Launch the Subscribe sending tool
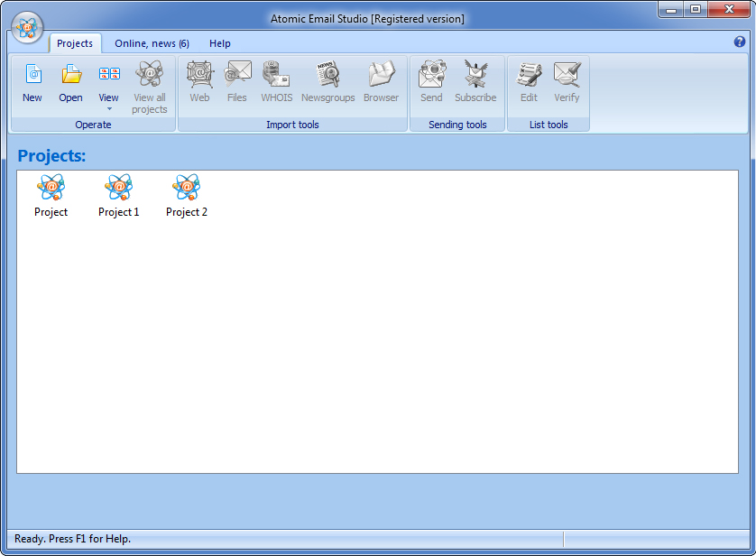The height and width of the screenshot is (556, 756). pos(475,81)
